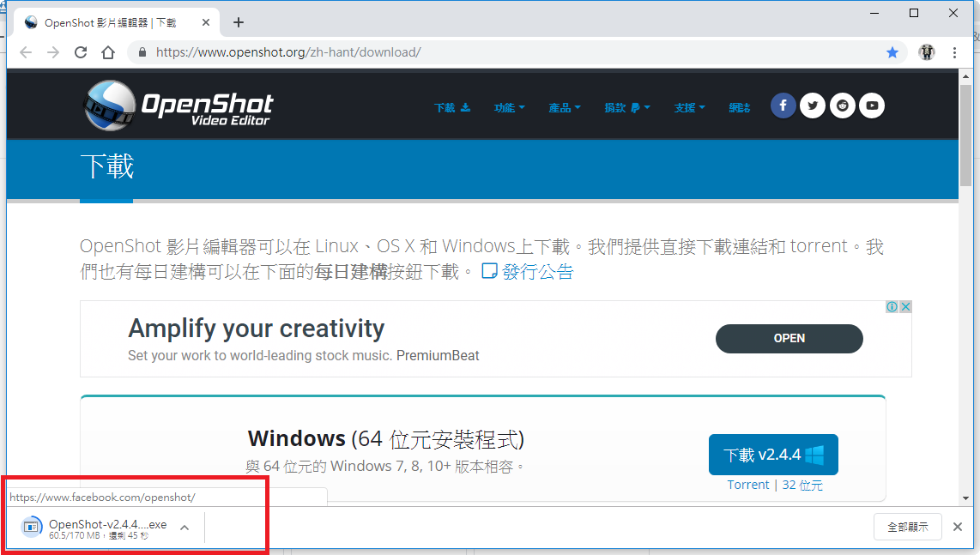Reload the OpenShot download page
The height and width of the screenshot is (555, 980).
(x=81, y=52)
